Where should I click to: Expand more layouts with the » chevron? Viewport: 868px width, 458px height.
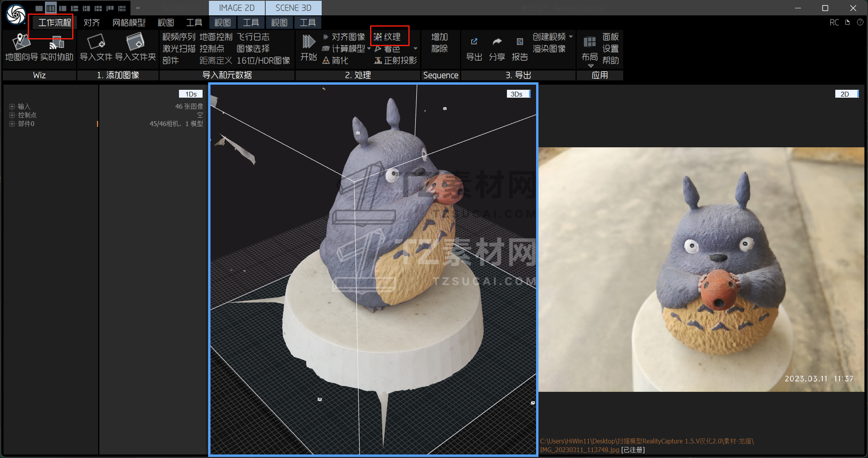coord(138,8)
